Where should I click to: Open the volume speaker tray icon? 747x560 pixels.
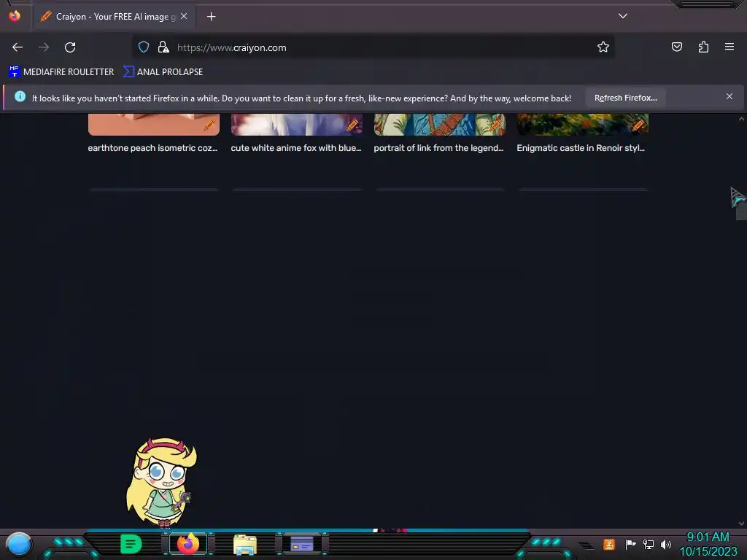666,544
